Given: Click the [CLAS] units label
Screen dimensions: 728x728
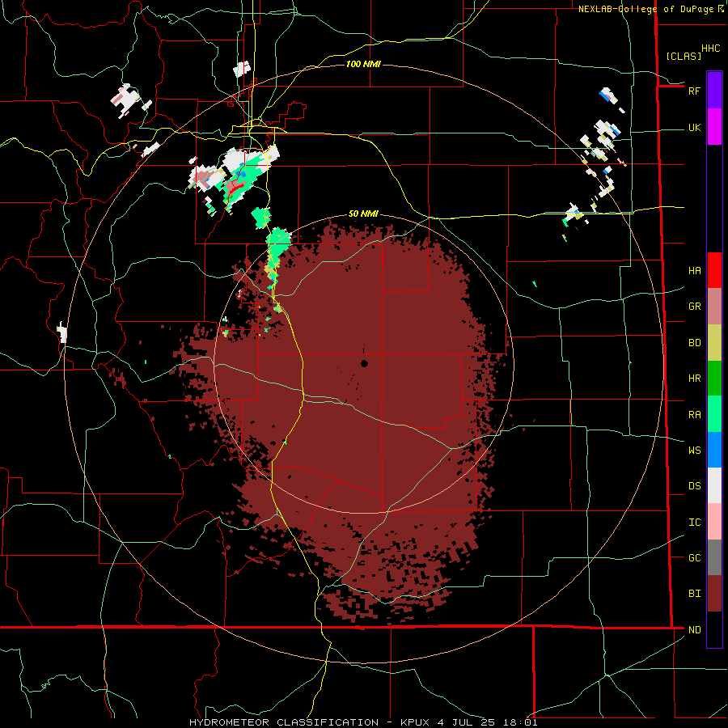Looking at the screenshot, I should click(684, 56).
